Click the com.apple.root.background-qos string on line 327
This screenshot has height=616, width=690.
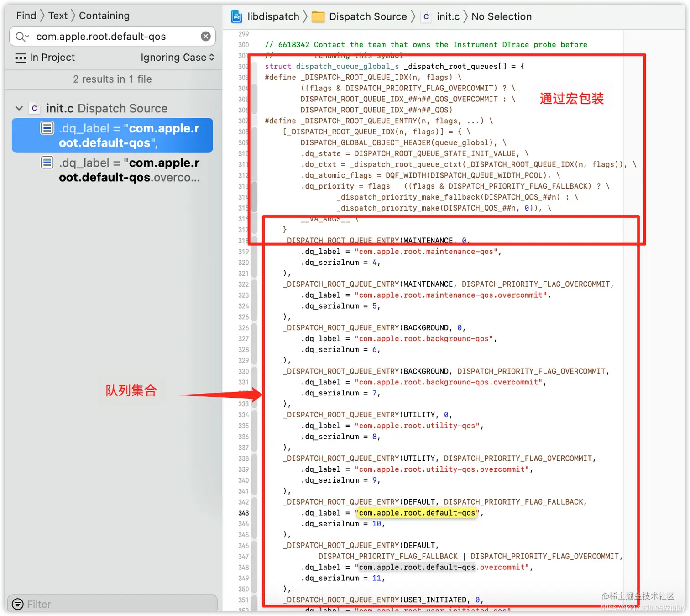point(424,339)
